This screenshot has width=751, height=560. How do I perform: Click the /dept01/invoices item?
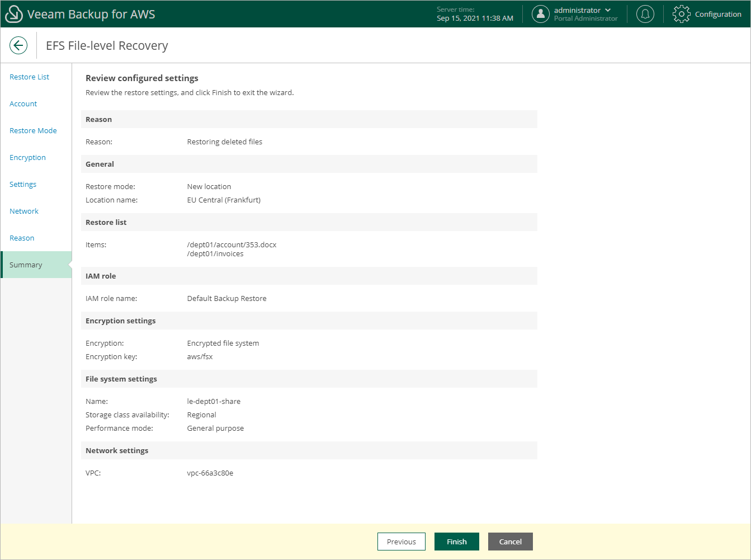[215, 253]
